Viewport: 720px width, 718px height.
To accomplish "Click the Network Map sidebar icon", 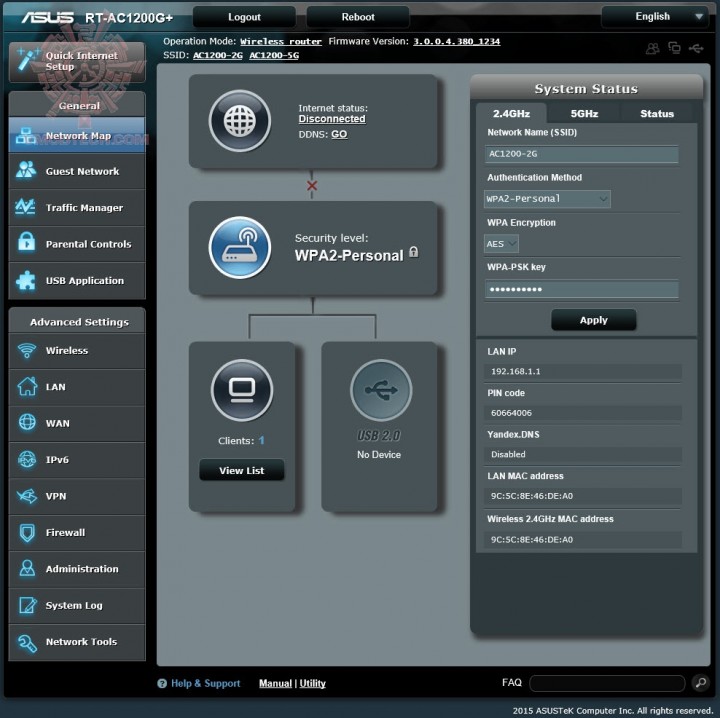I will (x=26, y=136).
